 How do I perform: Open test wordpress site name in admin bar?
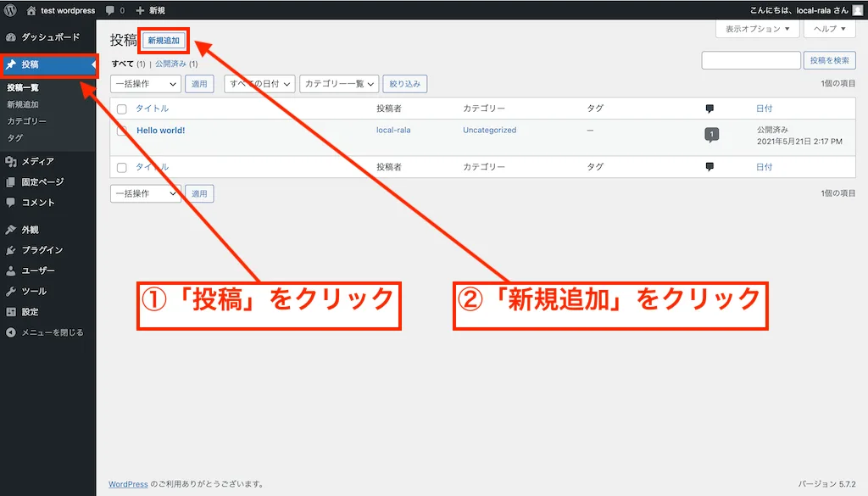click(68, 10)
